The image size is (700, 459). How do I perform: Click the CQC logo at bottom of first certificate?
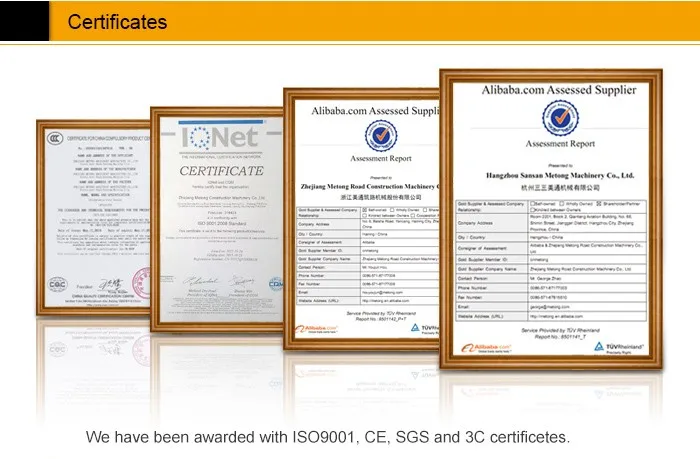(x=58, y=284)
